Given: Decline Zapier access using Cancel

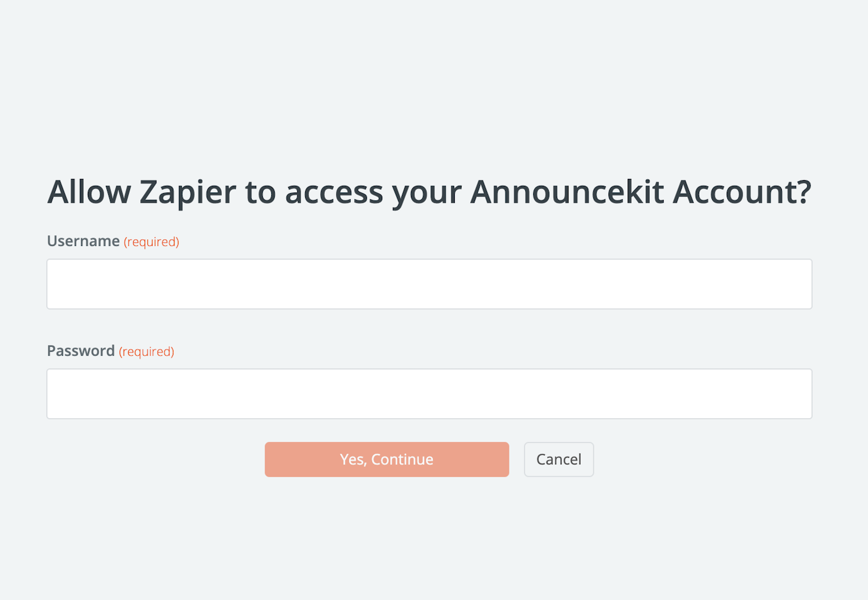Looking at the screenshot, I should tap(558, 459).
